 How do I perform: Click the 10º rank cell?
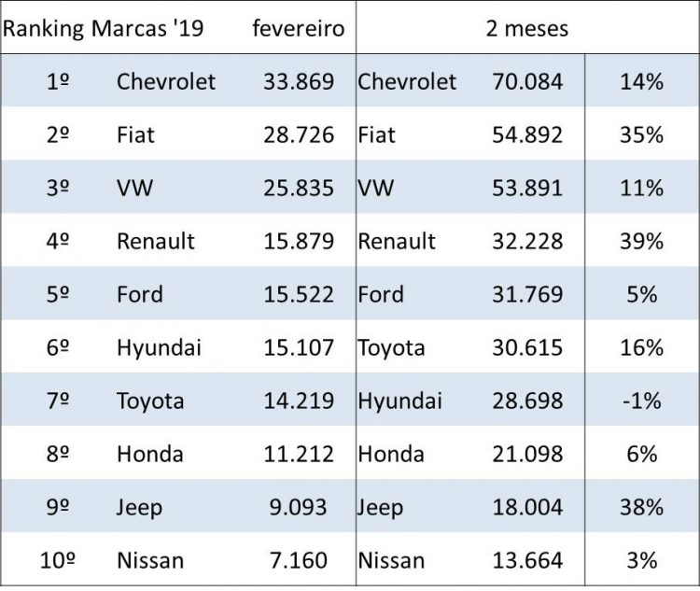pyautogui.click(x=58, y=560)
